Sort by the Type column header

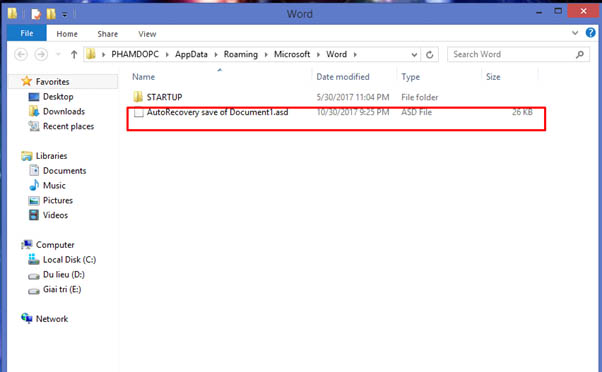410,77
